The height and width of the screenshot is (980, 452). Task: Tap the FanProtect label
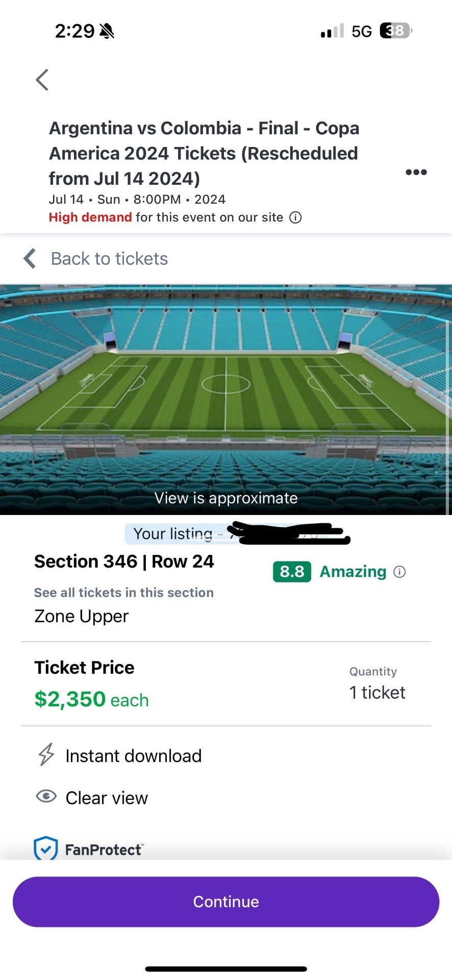104,850
